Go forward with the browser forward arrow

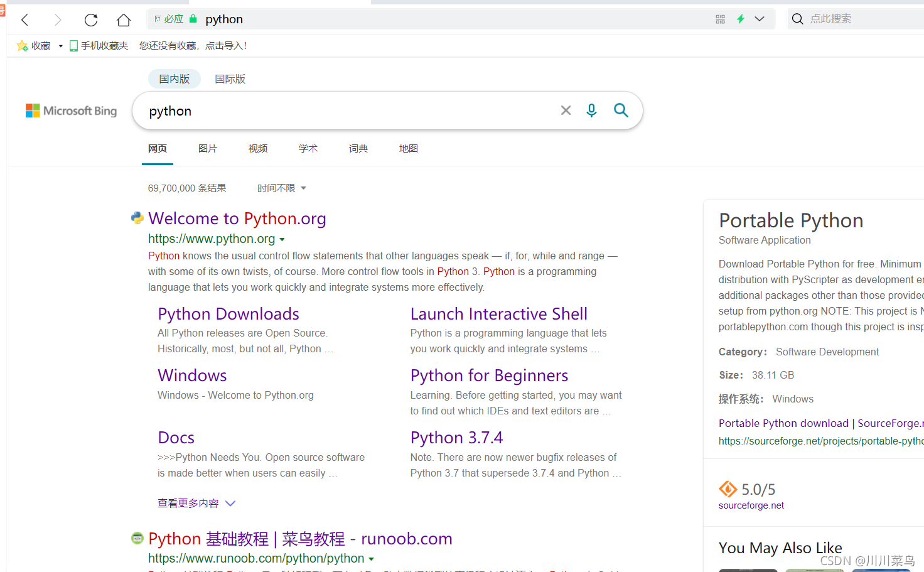pyautogui.click(x=58, y=20)
